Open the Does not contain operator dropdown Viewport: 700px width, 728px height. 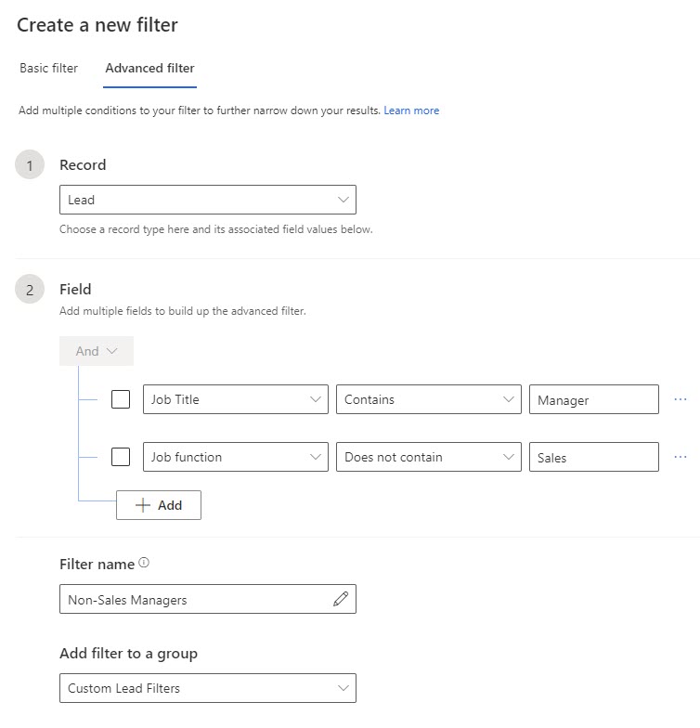(x=427, y=457)
